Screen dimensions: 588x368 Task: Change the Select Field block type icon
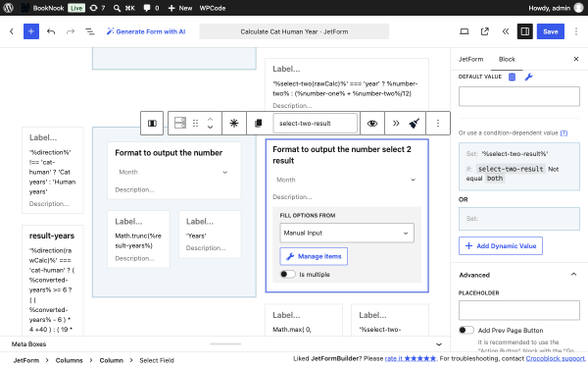pos(180,123)
